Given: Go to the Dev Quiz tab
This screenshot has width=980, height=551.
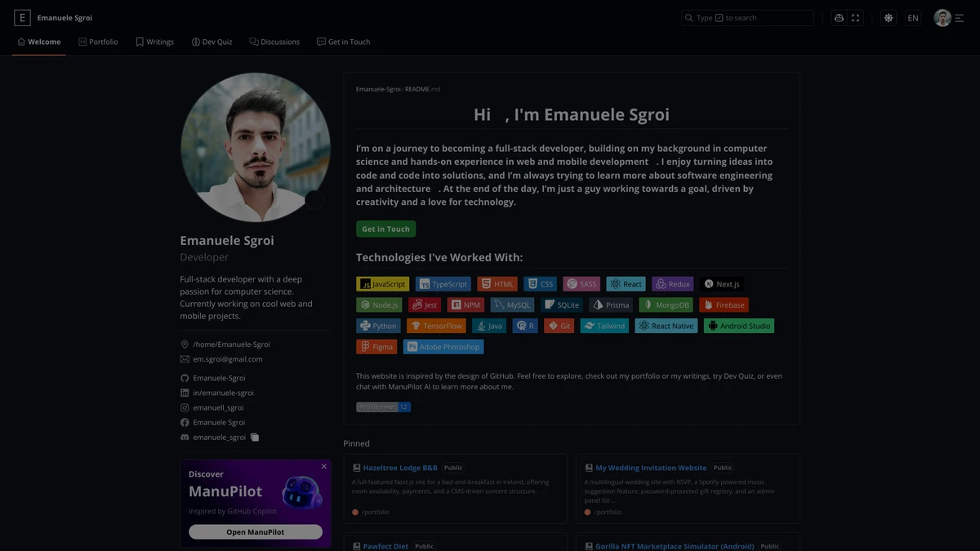Looking at the screenshot, I should pos(212,42).
